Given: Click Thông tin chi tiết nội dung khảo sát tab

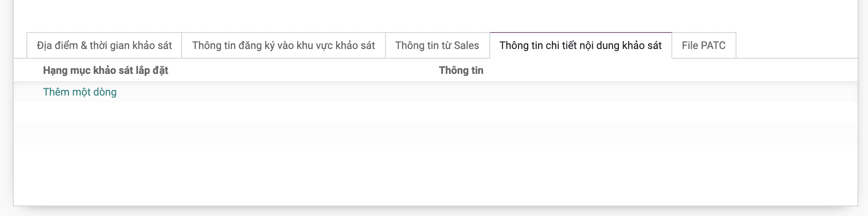Looking at the screenshot, I should (580, 45).
